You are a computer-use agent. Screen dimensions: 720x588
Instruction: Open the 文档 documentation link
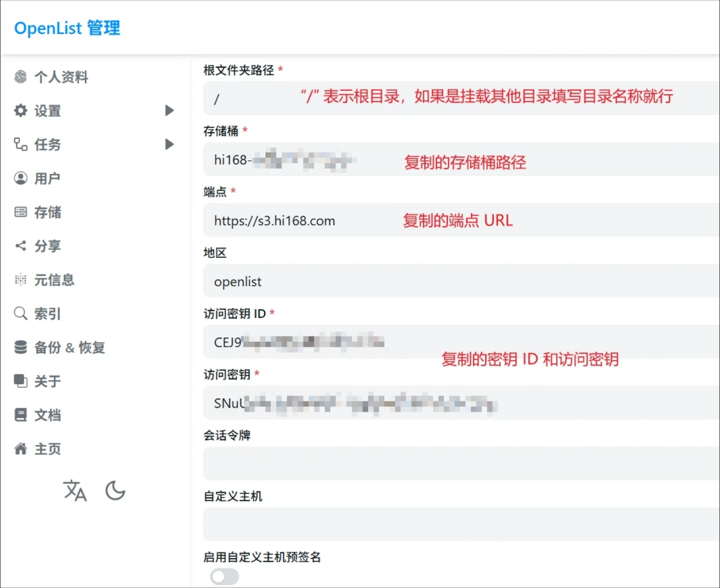[47, 415]
